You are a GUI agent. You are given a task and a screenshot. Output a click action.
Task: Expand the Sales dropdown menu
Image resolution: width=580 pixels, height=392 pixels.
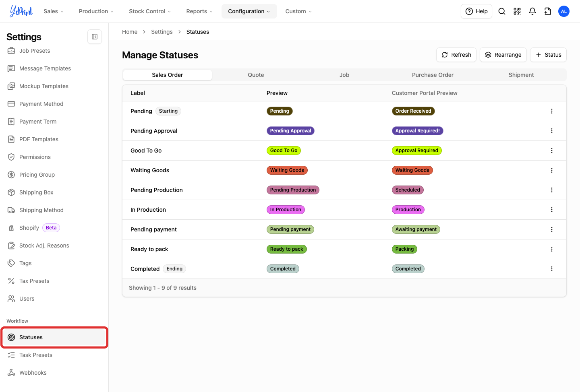[x=54, y=11]
